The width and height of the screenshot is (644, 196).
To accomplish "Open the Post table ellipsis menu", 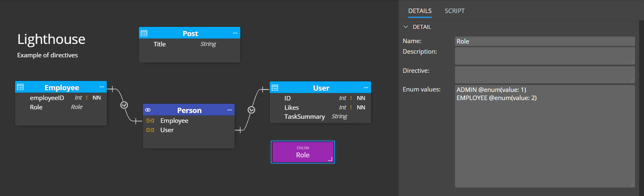I will coord(235,33).
